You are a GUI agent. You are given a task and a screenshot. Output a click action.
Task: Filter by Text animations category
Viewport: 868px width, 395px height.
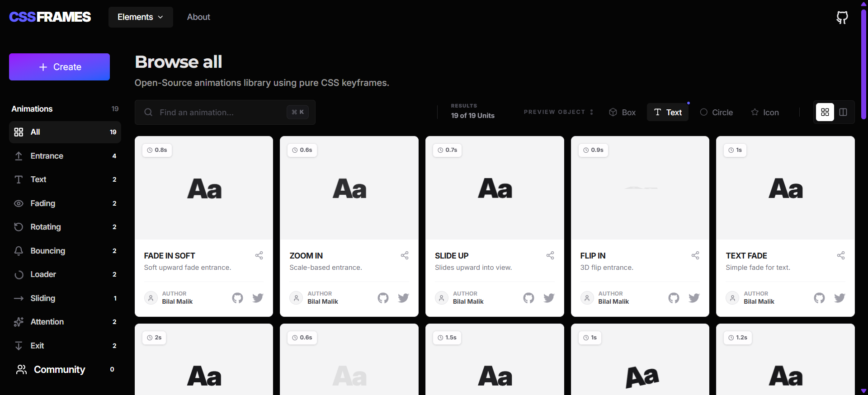click(x=65, y=179)
